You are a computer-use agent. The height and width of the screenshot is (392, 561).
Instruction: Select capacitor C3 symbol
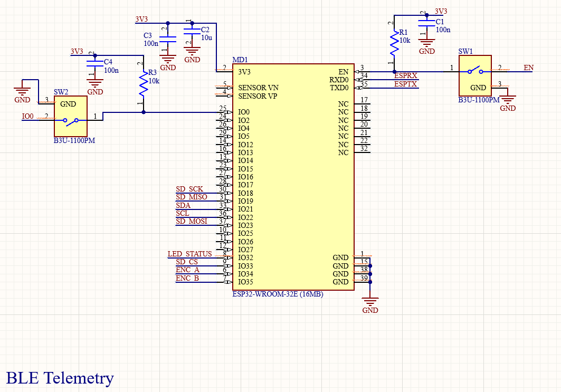(x=168, y=40)
